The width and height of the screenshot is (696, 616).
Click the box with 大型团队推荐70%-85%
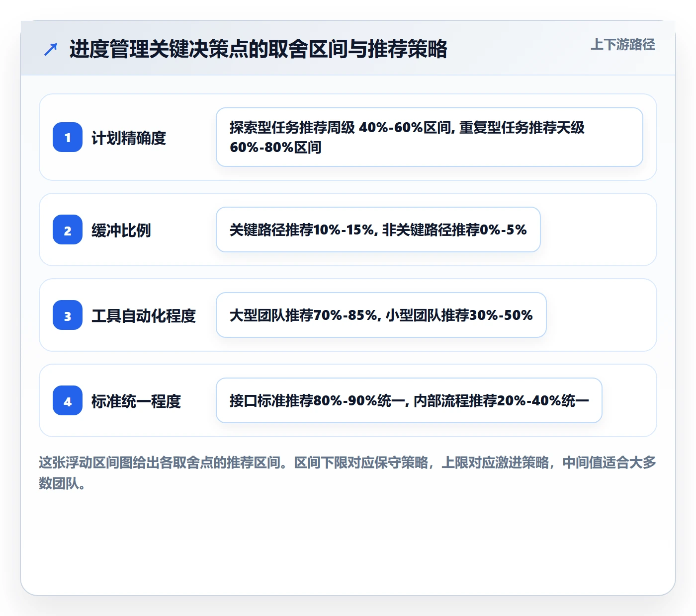point(381,315)
